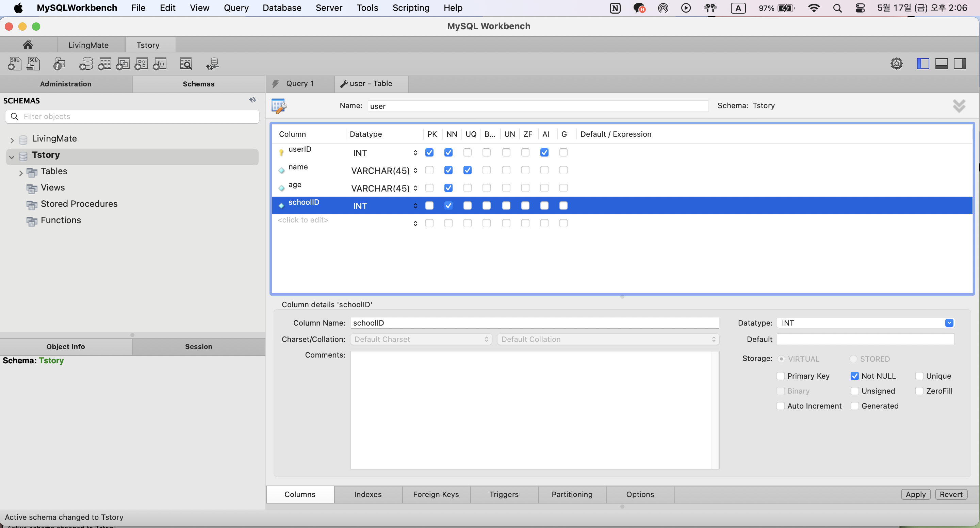This screenshot has width=980, height=528.
Task: Search table data icon
Action: (186, 64)
